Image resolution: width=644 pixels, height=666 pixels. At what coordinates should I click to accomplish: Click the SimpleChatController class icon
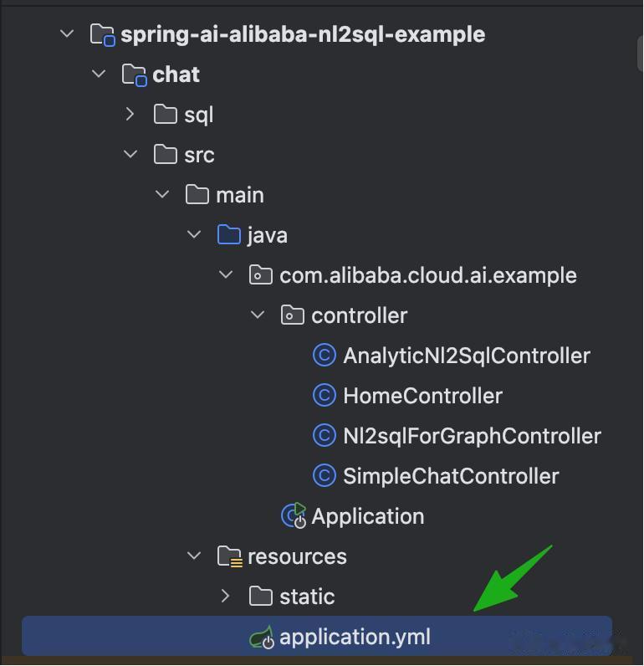click(324, 476)
